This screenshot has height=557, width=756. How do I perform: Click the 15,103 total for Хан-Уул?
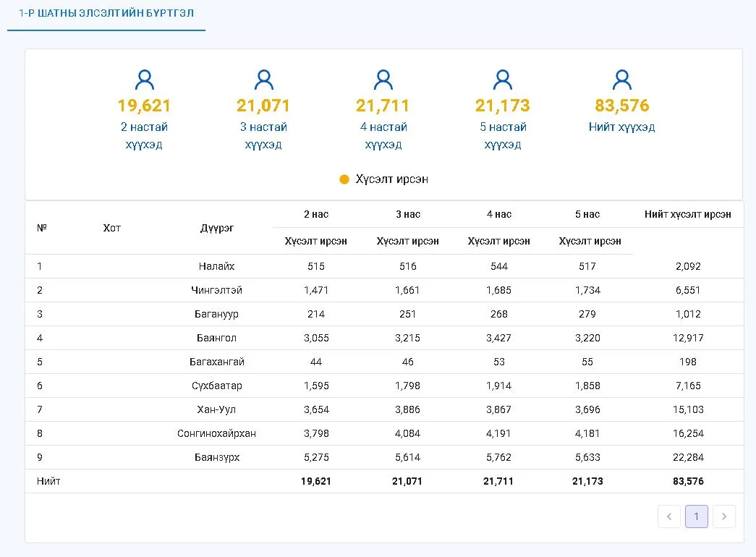coord(688,409)
